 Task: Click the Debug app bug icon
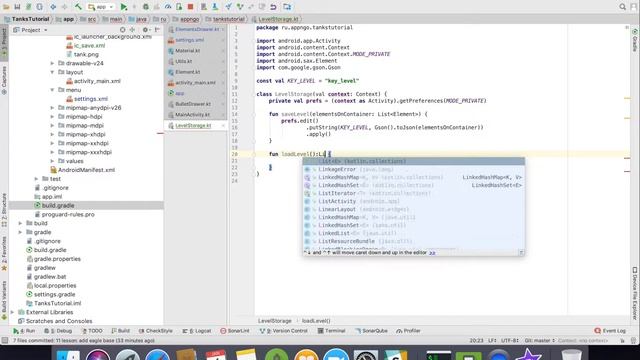(x=146, y=7)
